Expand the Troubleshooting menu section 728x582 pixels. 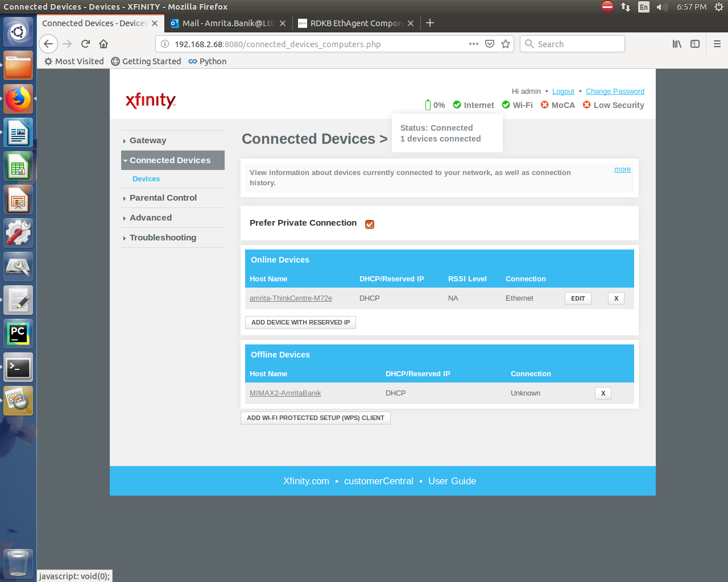point(163,238)
